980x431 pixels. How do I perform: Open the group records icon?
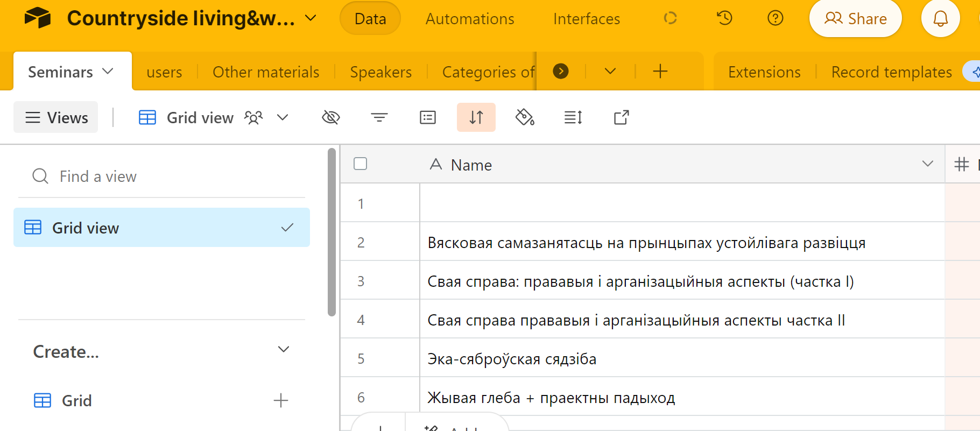click(428, 117)
